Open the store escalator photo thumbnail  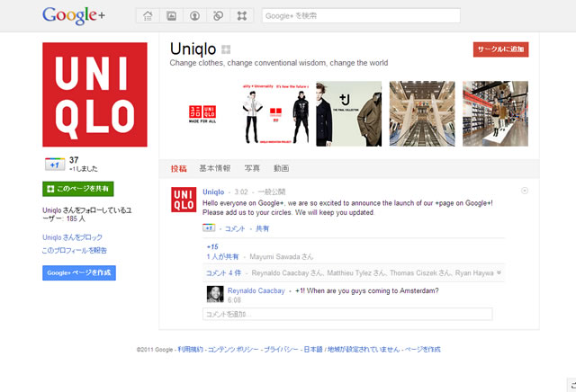[x=422, y=114]
